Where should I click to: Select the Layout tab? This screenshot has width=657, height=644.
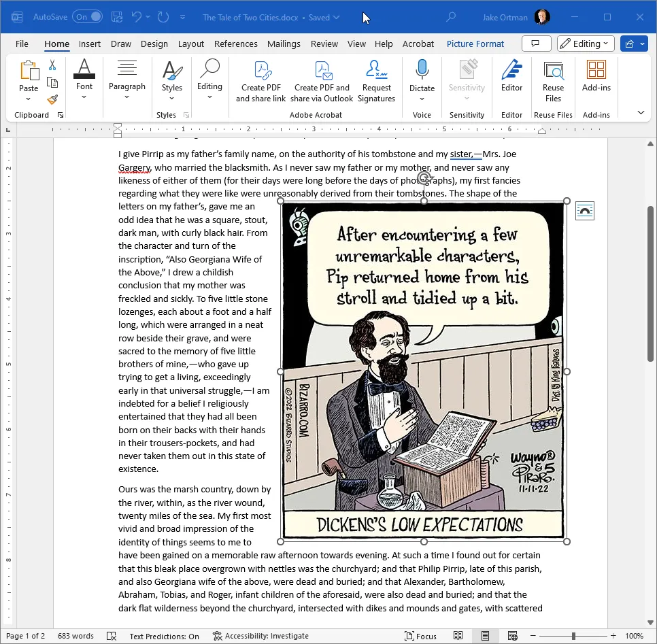coord(191,44)
